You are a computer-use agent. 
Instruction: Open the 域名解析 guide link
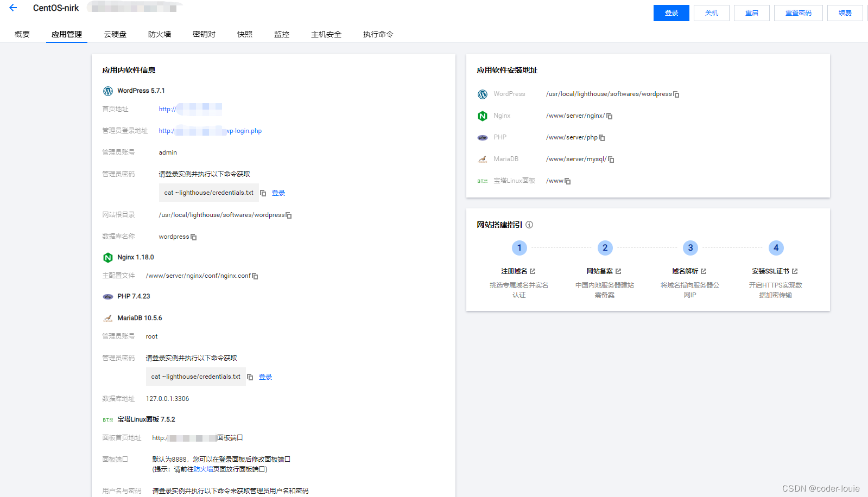685,271
